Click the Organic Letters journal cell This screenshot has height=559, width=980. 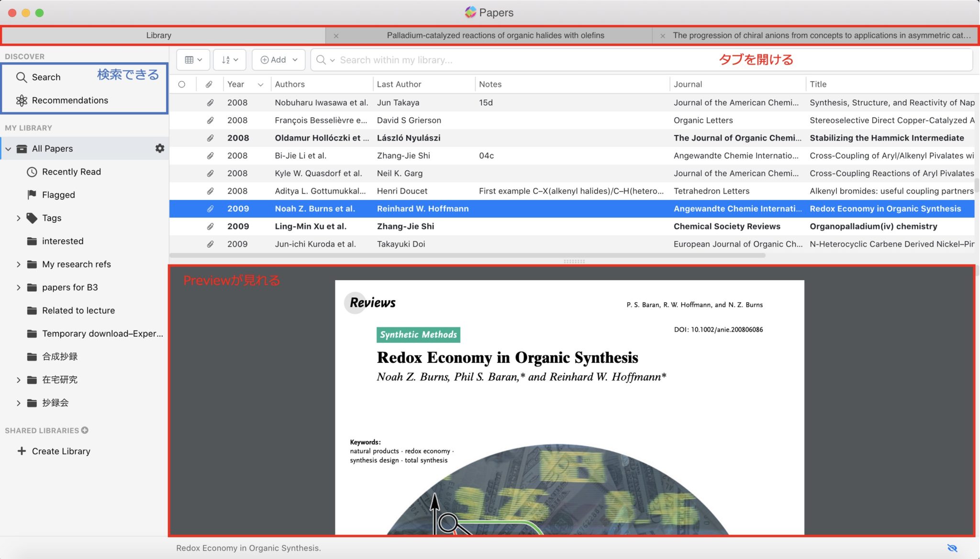point(703,120)
